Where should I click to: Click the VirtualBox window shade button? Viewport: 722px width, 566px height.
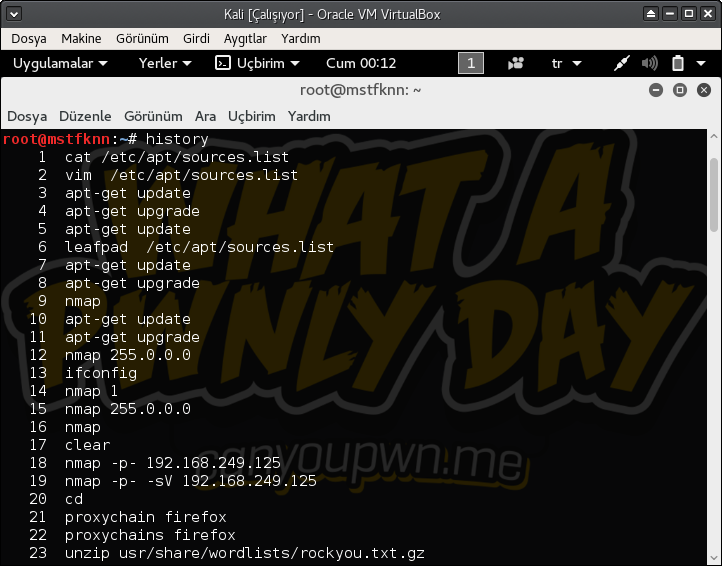[x=653, y=14]
